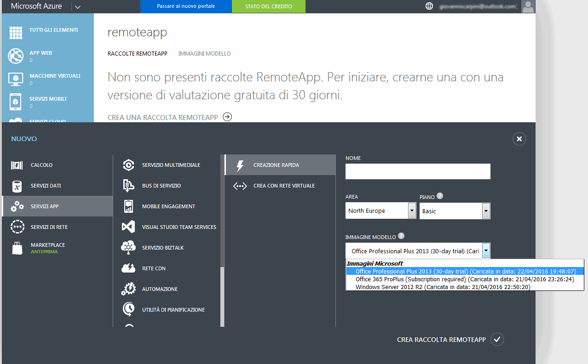Click the Utilità di Pianificazione clock icon
This screenshot has width=588, height=364.
click(x=128, y=309)
